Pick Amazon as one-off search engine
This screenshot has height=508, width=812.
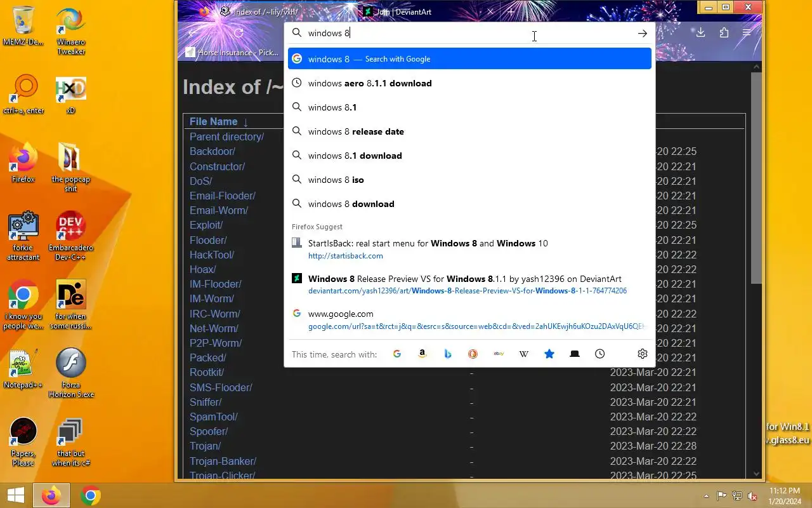click(x=422, y=354)
